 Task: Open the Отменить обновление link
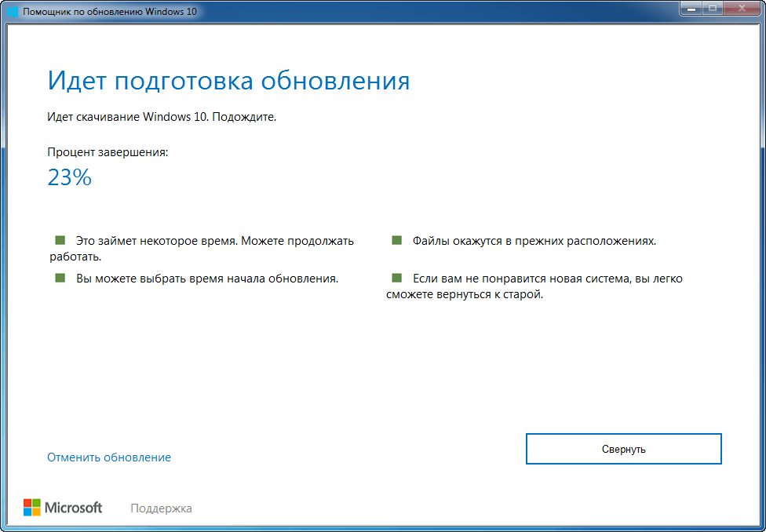click(109, 457)
